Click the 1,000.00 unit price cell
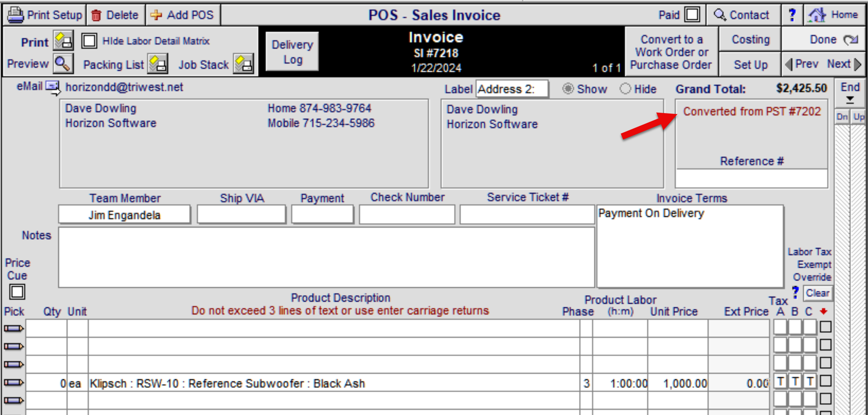The width and height of the screenshot is (868, 415). (678, 383)
